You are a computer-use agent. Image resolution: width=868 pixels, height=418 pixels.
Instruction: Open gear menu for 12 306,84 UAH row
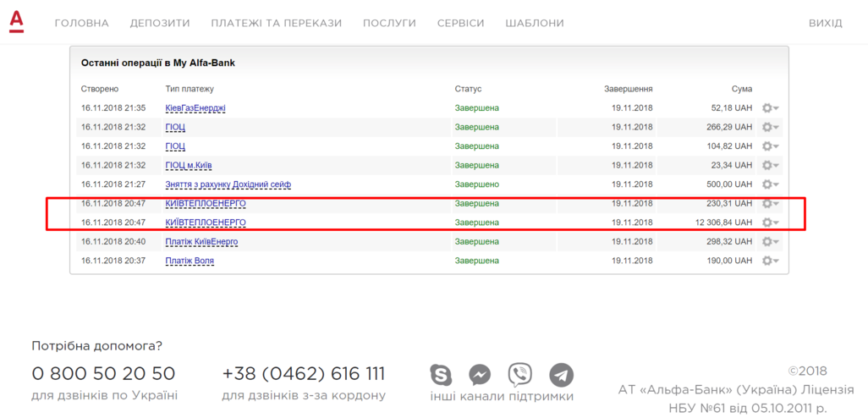[770, 223]
